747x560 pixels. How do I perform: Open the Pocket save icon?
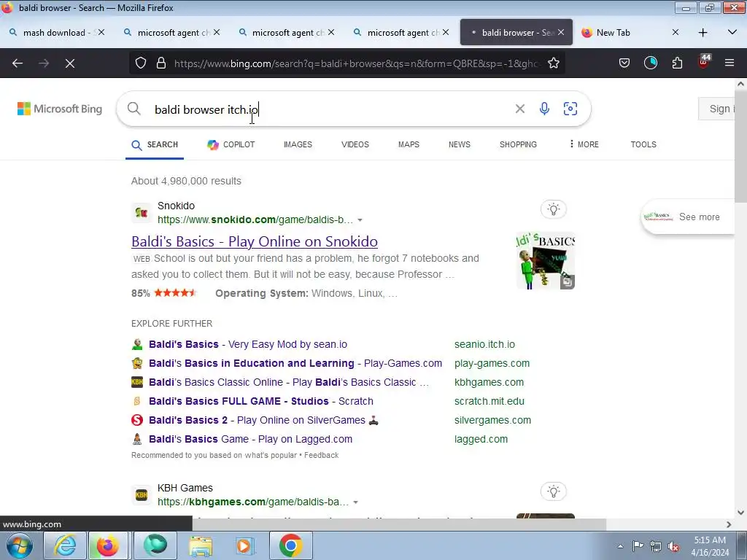[x=624, y=63]
